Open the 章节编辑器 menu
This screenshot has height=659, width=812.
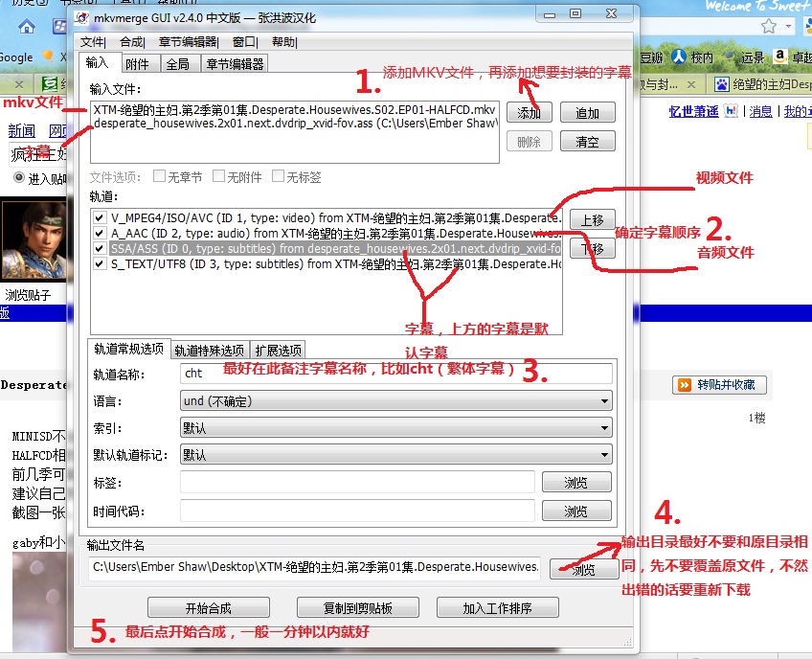[189, 42]
